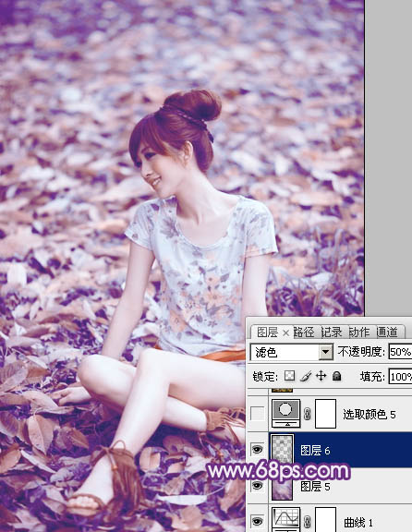
Task: Click the lock all padlock icon
Action: [x=336, y=376]
